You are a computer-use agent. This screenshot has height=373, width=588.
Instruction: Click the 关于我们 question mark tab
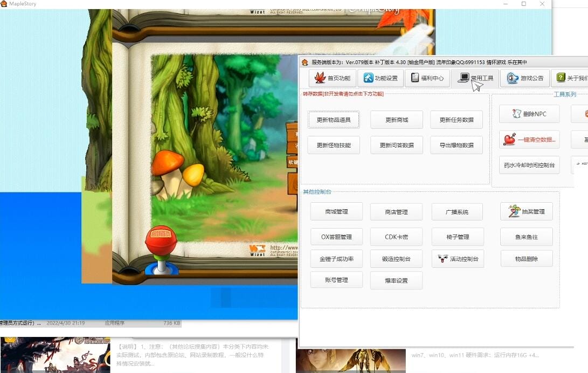570,78
